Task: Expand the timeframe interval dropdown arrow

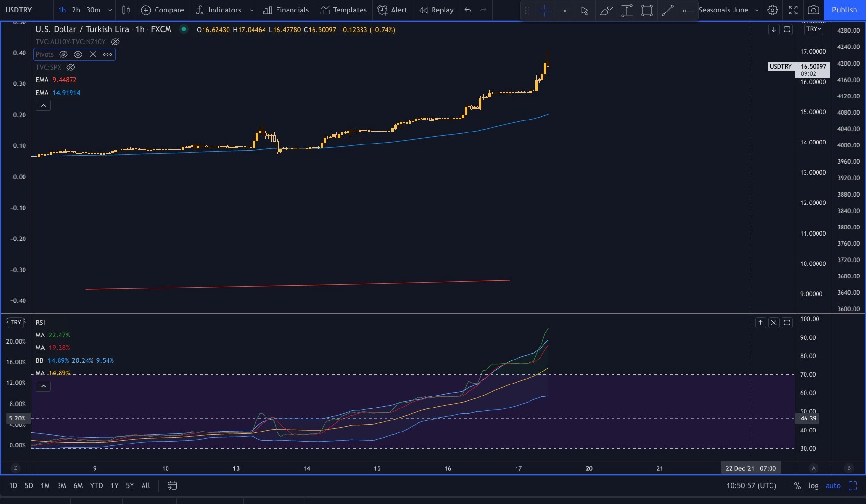Action: coord(110,10)
